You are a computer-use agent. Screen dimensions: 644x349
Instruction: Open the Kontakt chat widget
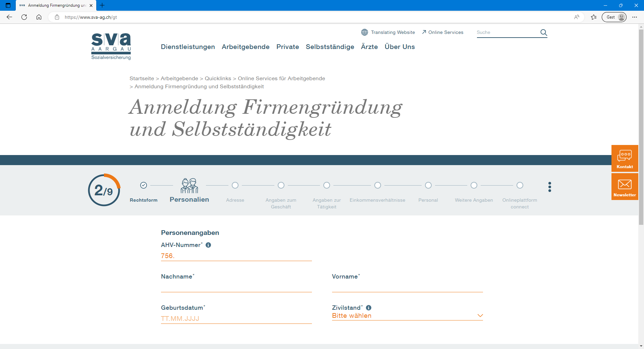click(625, 158)
